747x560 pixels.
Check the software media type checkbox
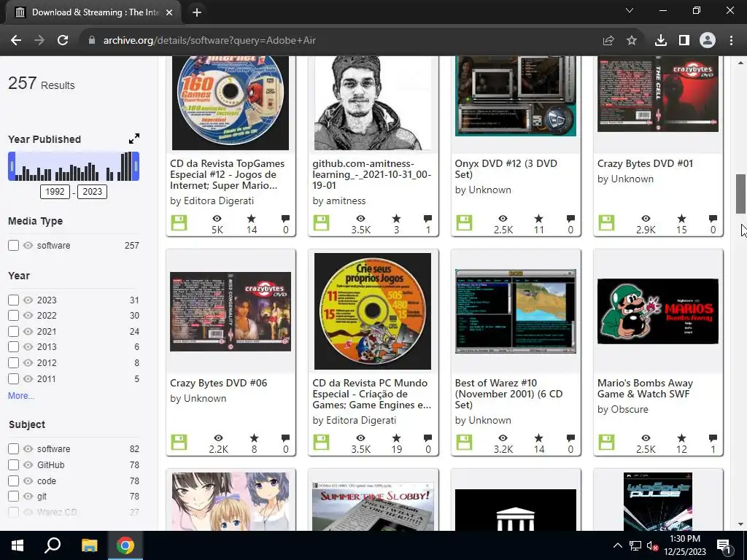[x=13, y=245]
